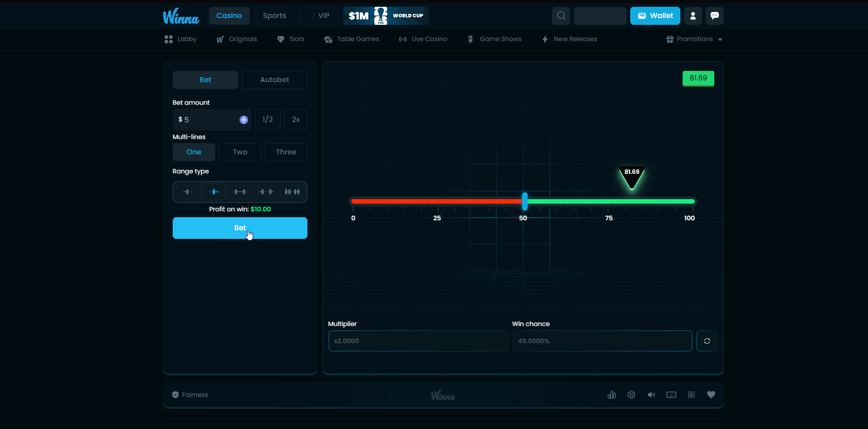The image size is (868, 429).
Task: Select One multi-line option
Action: [194, 152]
